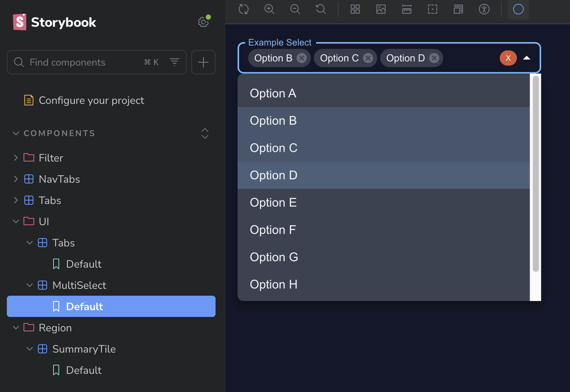The width and height of the screenshot is (570, 392).
Task: Open the search filter options icon
Action: click(x=175, y=62)
